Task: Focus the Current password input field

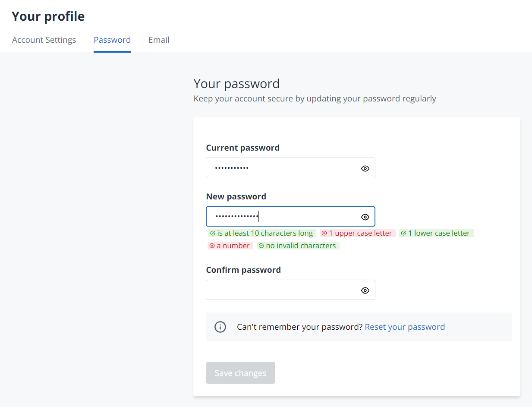Action: pyautogui.click(x=280, y=168)
